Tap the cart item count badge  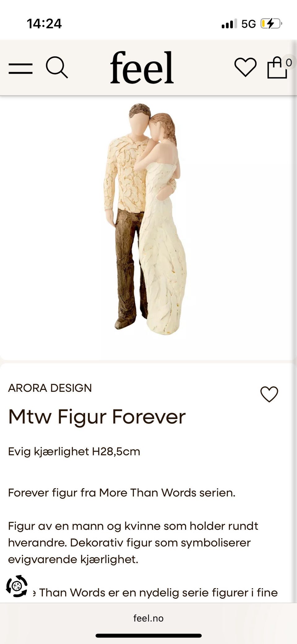pyautogui.click(x=289, y=63)
